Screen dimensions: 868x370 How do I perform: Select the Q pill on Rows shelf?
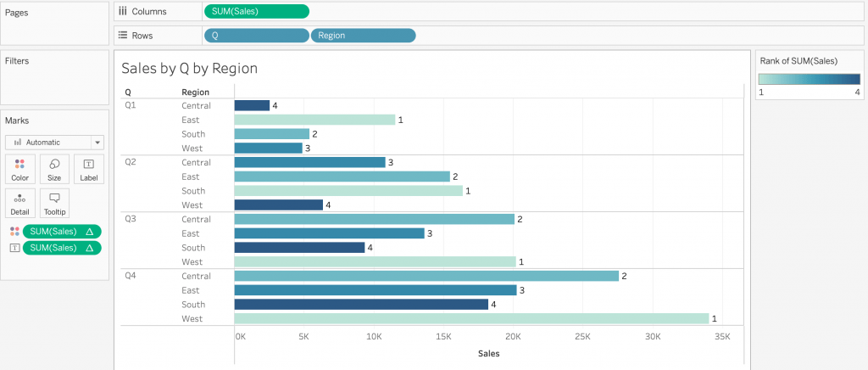point(256,36)
